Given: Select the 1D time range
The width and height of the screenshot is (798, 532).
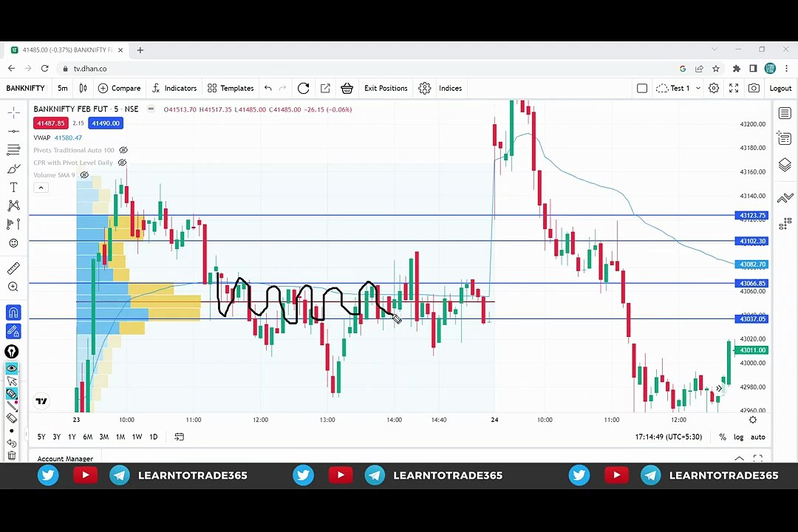Looking at the screenshot, I should point(153,437).
